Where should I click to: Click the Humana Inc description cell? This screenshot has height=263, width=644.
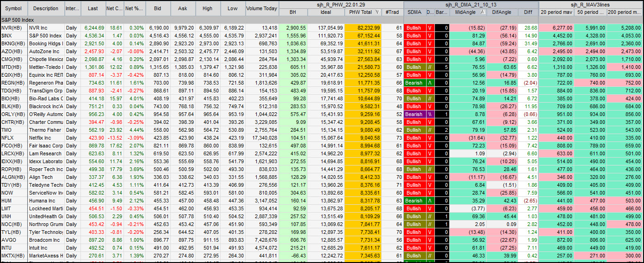[x=46, y=201]
